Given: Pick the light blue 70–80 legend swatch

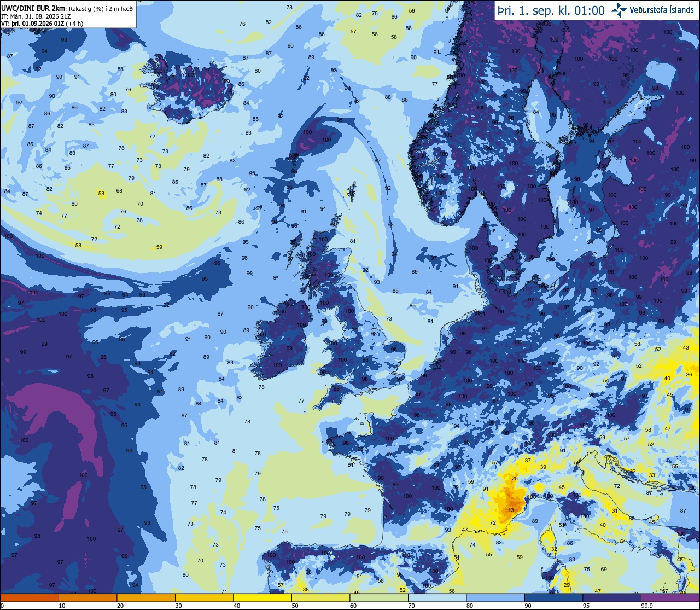Looking at the screenshot, I should 436,597.
